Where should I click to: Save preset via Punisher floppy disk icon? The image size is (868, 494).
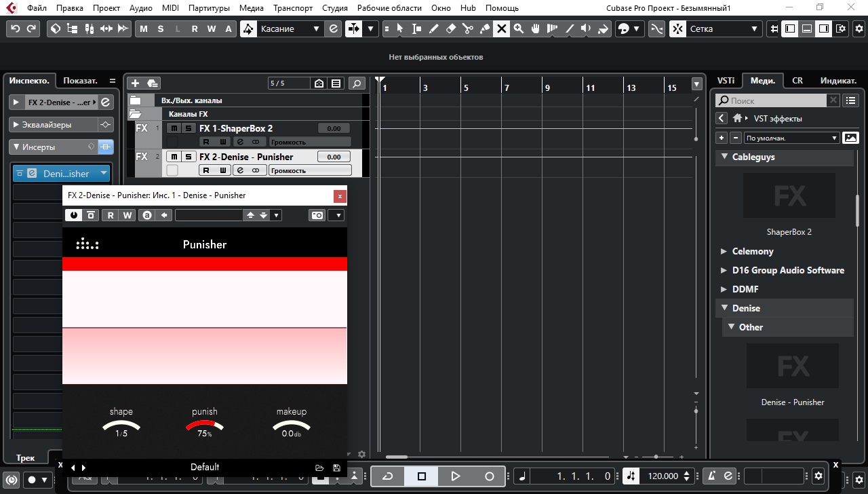[337, 468]
